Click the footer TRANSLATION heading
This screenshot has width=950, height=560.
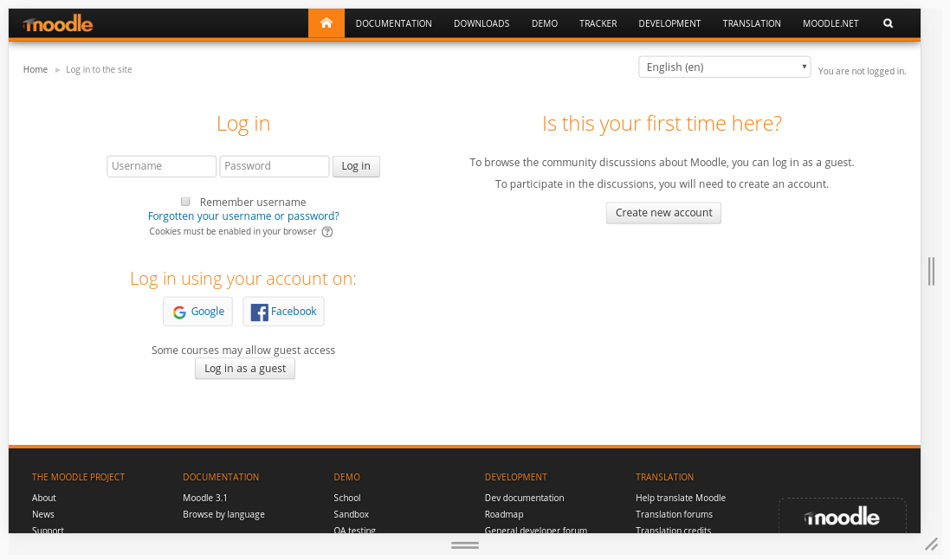(664, 477)
